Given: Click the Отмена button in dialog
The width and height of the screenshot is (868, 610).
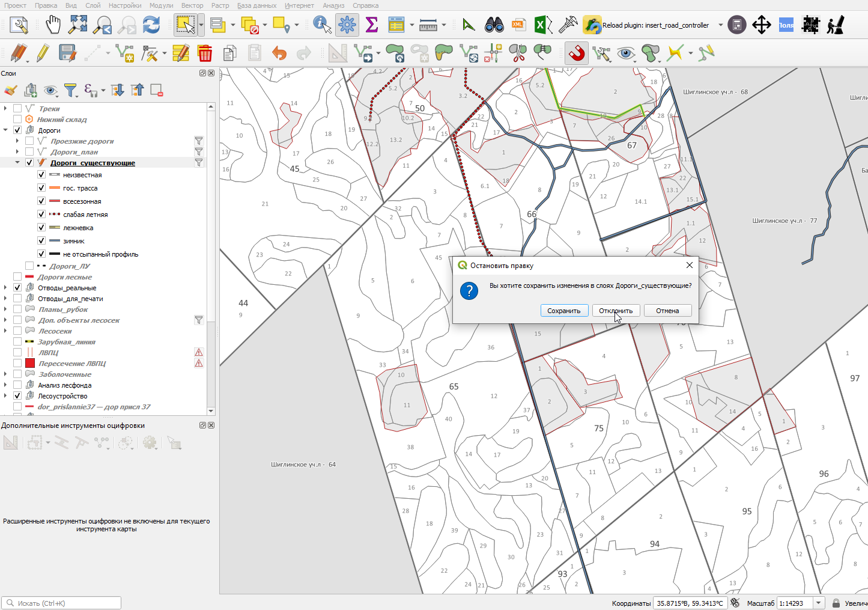Looking at the screenshot, I should tap(667, 311).
